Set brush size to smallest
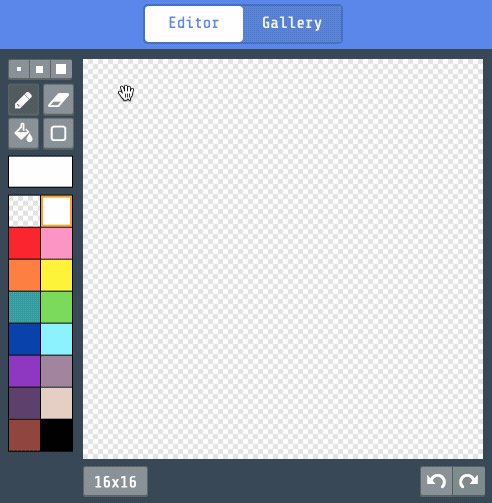 [x=19, y=69]
